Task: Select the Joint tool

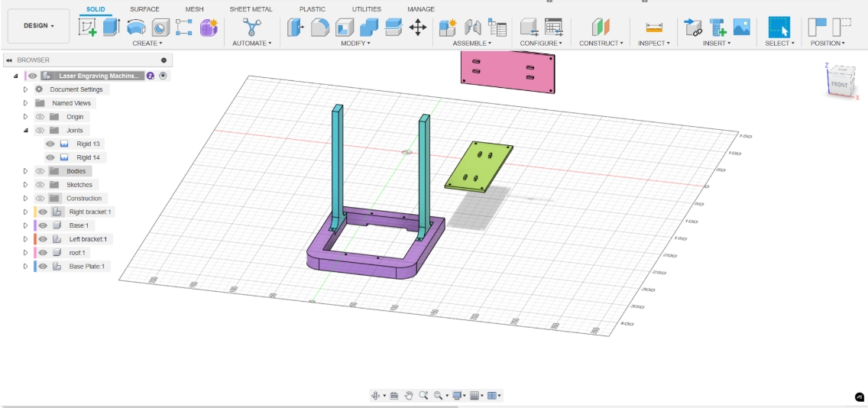Action: (x=472, y=28)
